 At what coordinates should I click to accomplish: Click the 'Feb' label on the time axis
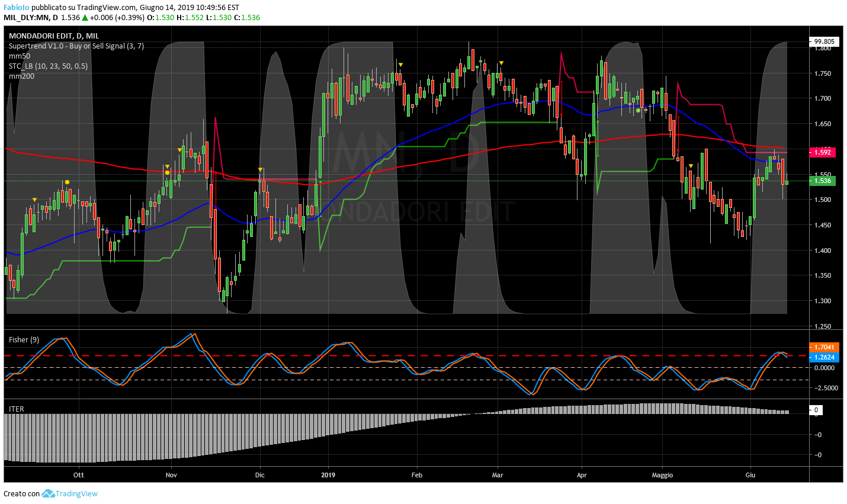pos(416,475)
